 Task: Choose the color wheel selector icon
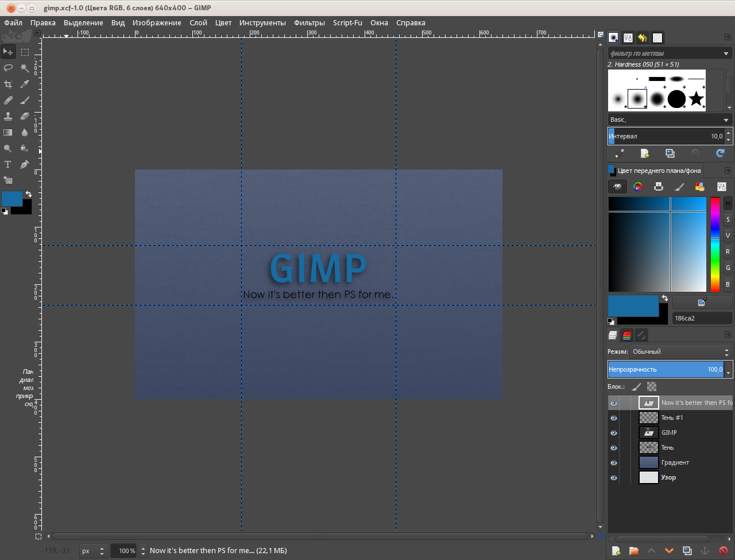[x=638, y=187]
